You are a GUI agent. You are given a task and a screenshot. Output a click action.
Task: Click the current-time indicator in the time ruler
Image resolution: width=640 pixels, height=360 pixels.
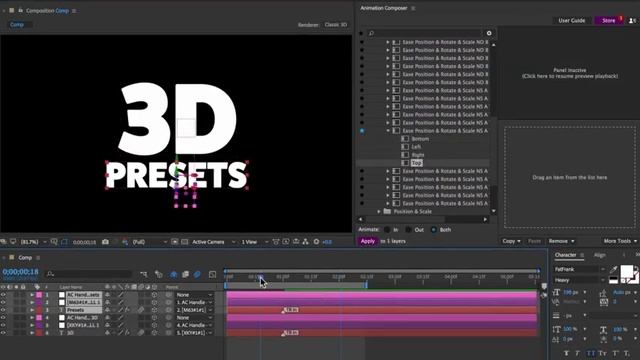(x=260, y=277)
